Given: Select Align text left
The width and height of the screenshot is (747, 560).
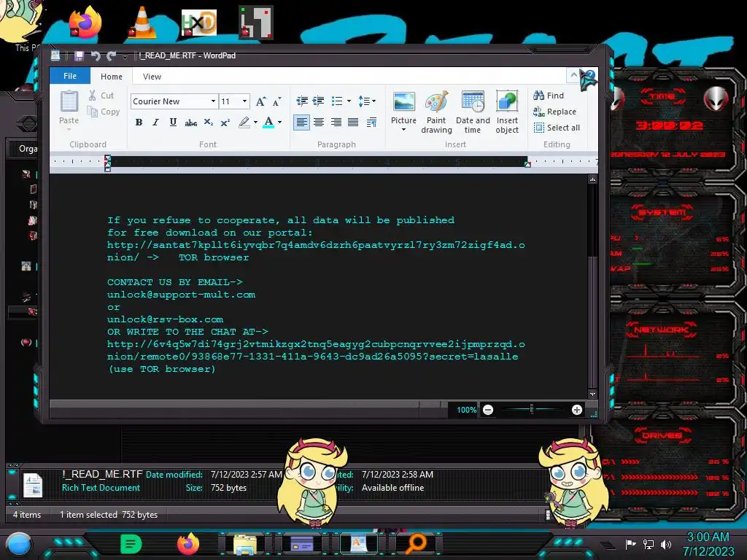Looking at the screenshot, I should pyautogui.click(x=301, y=122).
